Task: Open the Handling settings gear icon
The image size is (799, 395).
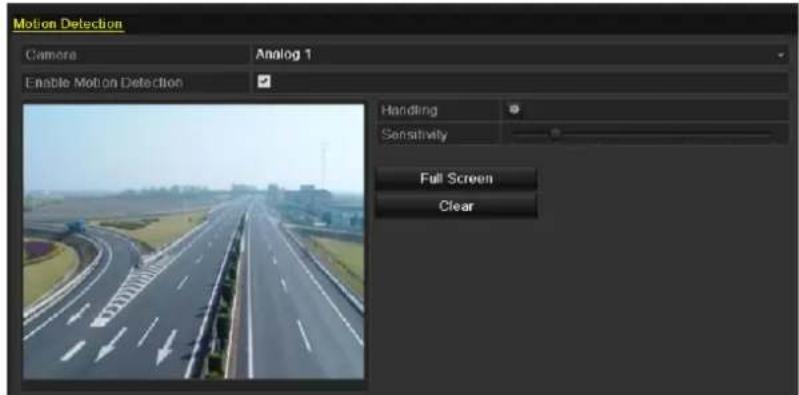Action: [x=514, y=110]
